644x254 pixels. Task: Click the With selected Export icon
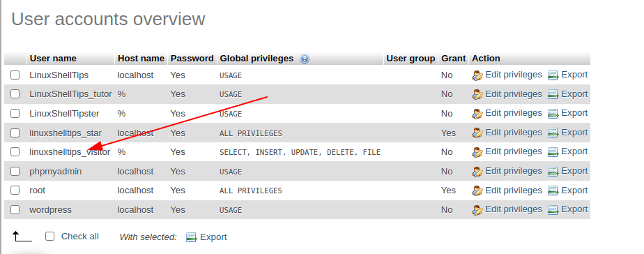192,237
